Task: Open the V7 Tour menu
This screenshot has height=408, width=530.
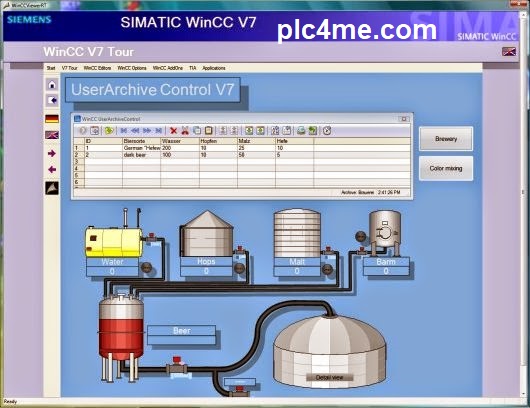Action: click(69, 68)
